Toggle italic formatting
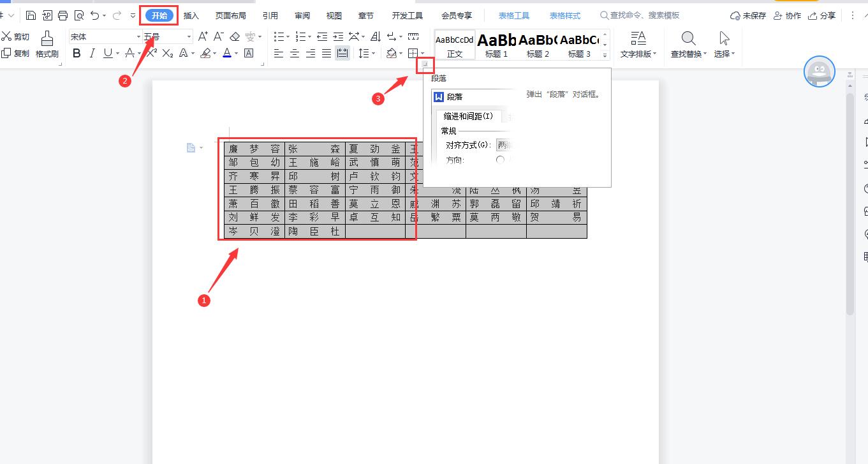The image size is (868, 464). pos(92,54)
